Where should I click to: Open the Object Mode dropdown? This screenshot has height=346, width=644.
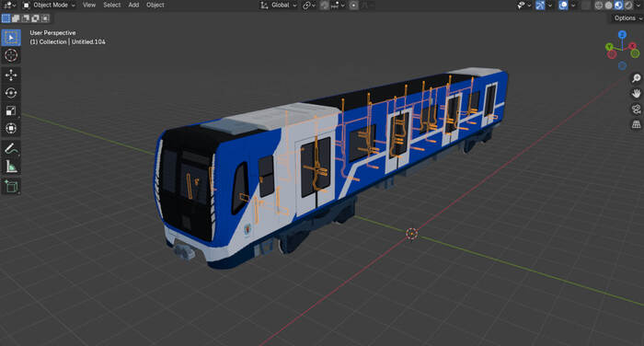coord(49,6)
